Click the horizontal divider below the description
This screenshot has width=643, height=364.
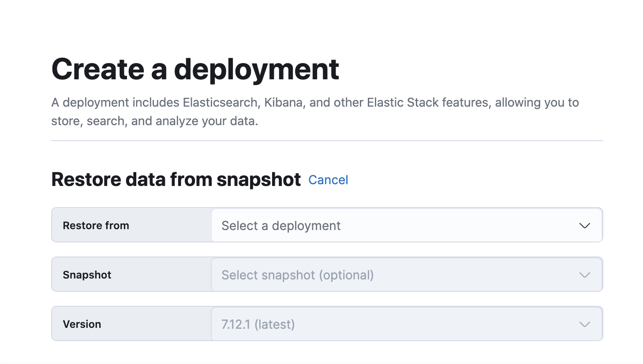click(x=327, y=141)
